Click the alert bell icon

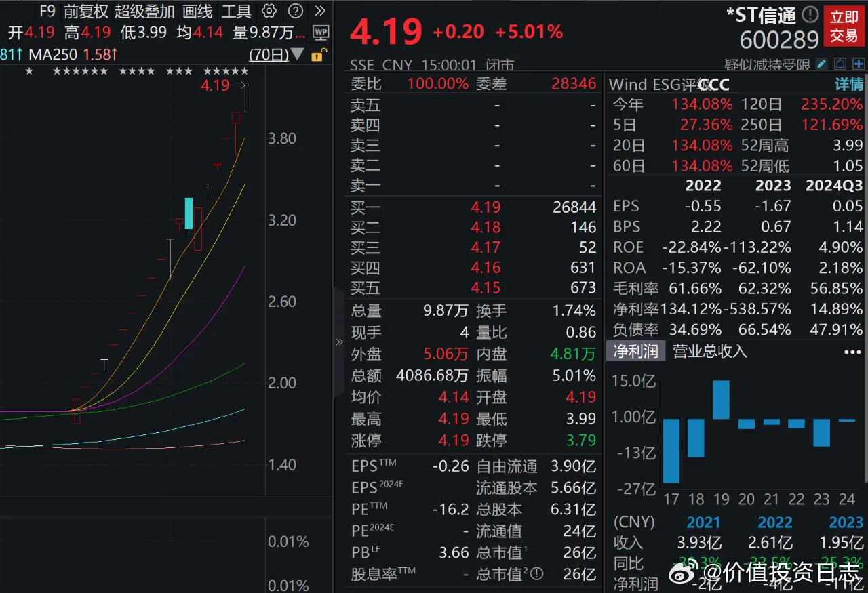(x=840, y=64)
